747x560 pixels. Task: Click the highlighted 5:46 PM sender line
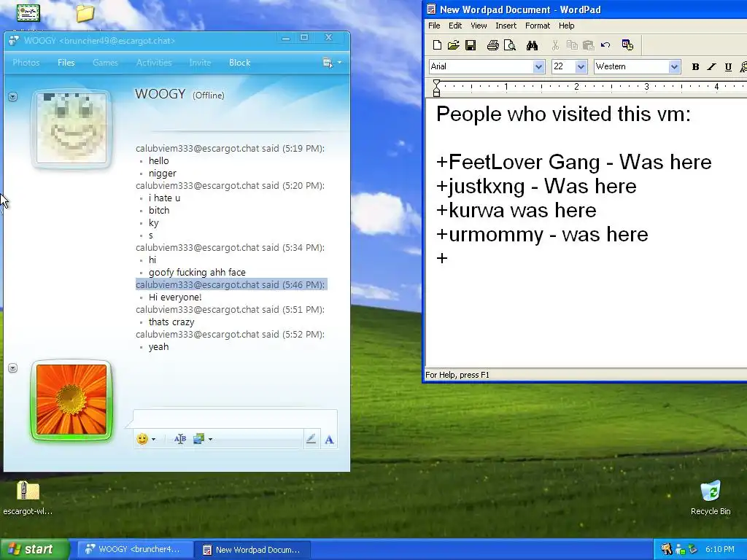click(231, 285)
